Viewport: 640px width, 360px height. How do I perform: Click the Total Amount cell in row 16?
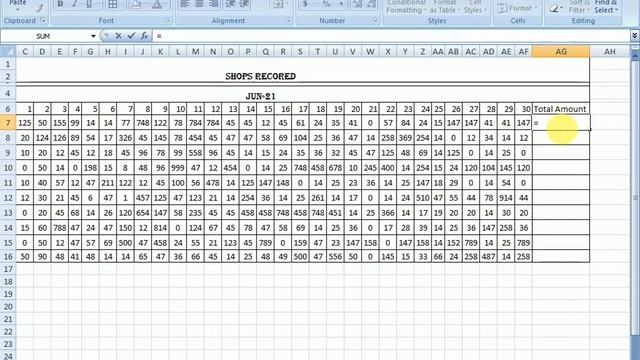(561, 257)
